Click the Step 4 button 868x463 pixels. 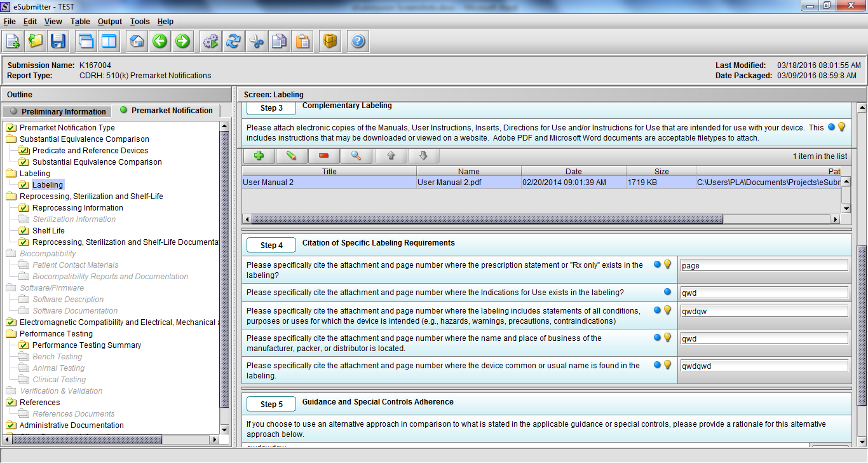(272, 245)
